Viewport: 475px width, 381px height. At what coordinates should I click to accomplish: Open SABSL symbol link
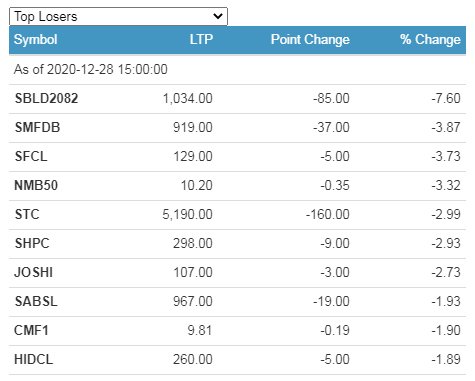[36, 301]
